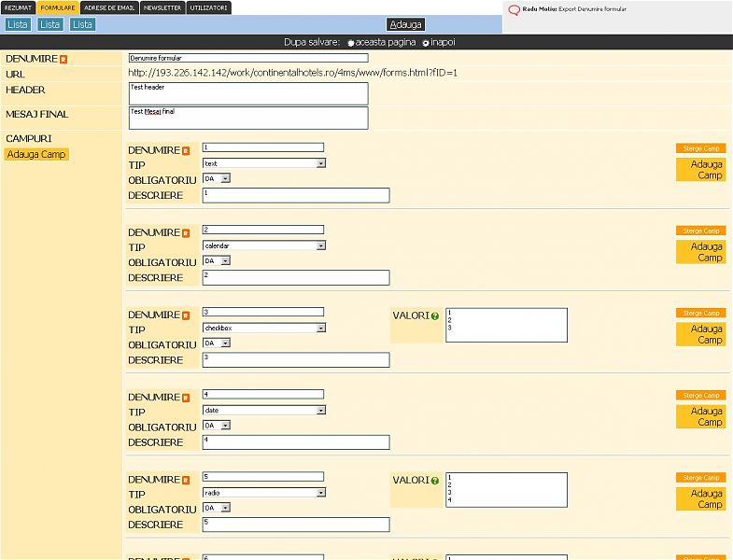Click the orange required icon beside DENUMIRE for field 1

pos(186,150)
